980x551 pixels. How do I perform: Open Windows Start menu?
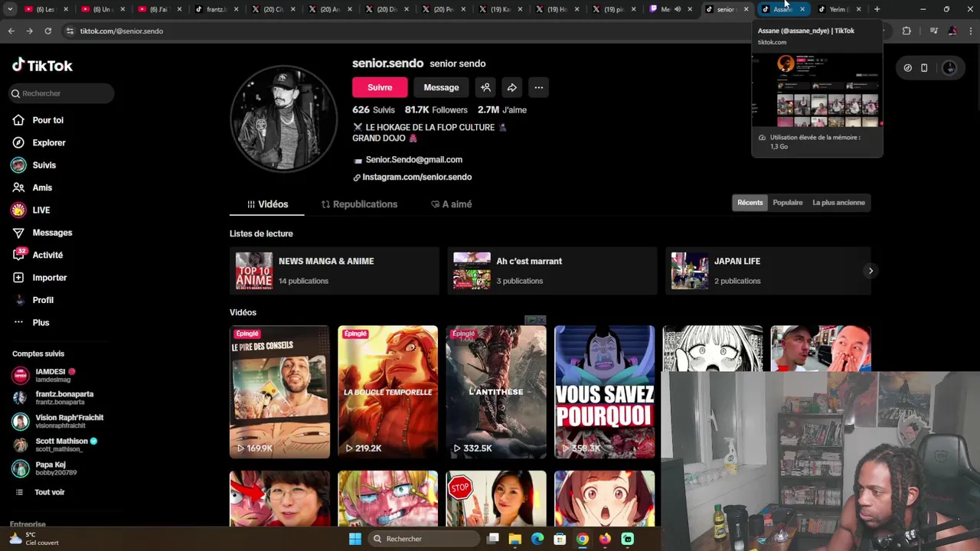coord(354,539)
